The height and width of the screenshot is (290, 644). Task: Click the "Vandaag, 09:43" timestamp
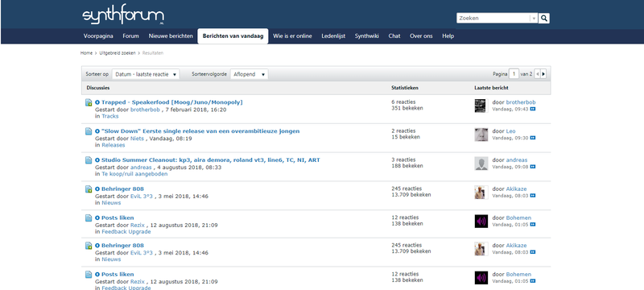click(x=510, y=110)
